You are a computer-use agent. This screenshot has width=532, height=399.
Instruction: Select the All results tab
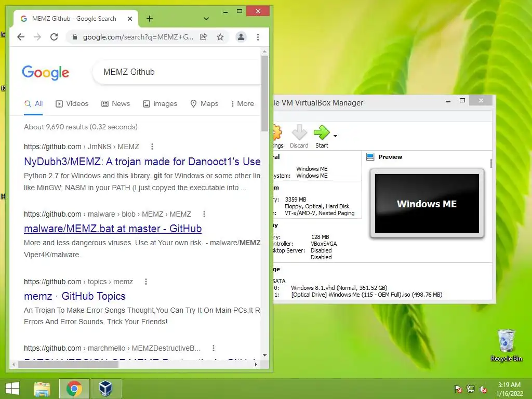33,104
